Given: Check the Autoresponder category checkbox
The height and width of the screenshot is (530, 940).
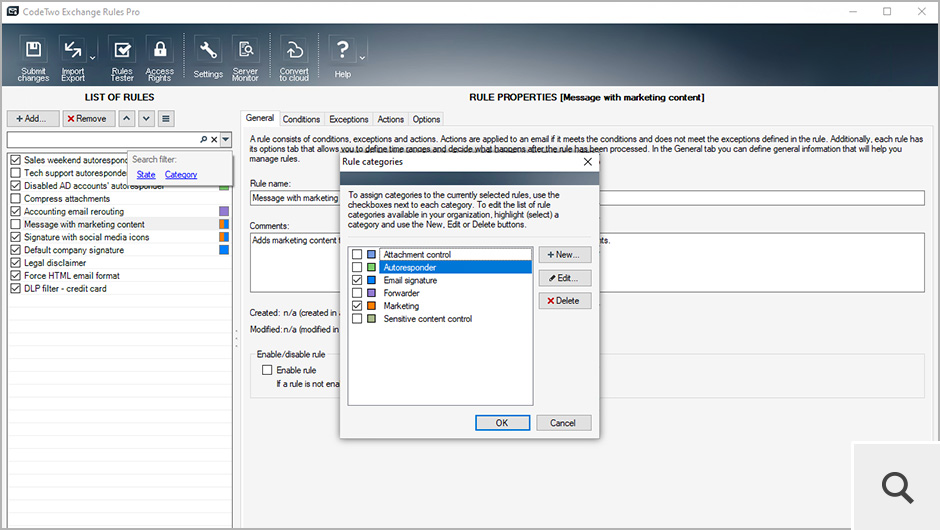Looking at the screenshot, I should 357,267.
